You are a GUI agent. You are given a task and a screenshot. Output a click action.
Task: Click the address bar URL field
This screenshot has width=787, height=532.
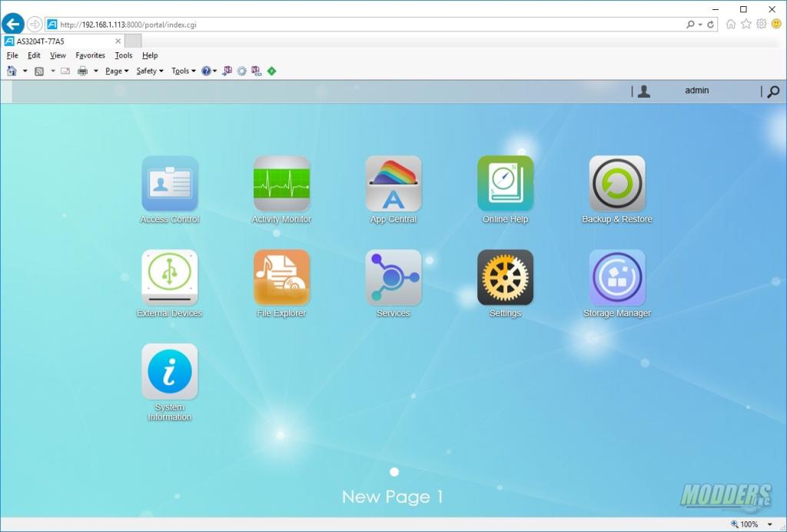pyautogui.click(x=371, y=24)
